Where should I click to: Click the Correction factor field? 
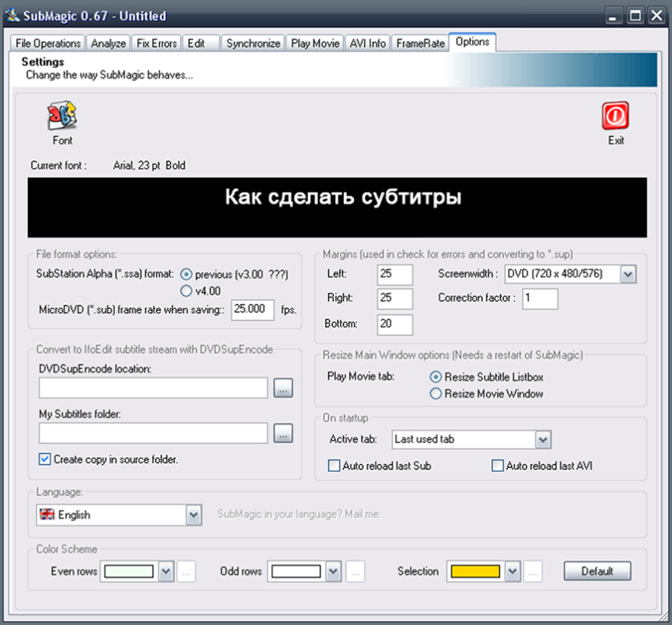[x=540, y=298]
